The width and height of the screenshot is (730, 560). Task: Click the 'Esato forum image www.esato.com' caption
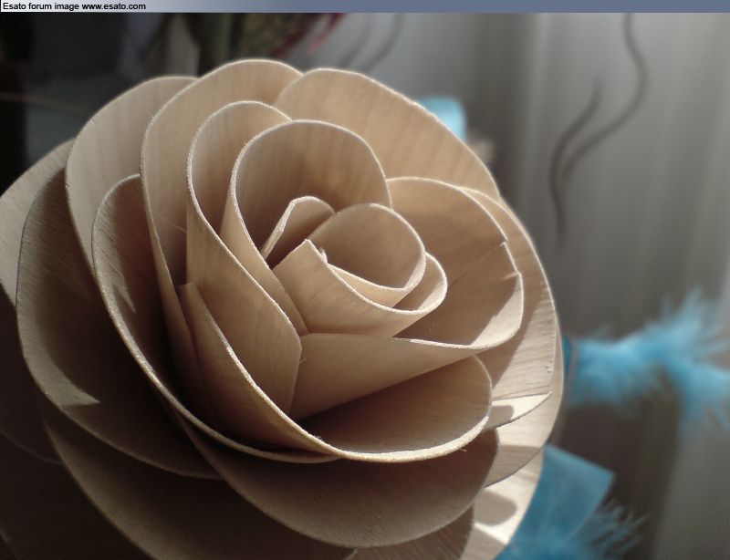75,6
